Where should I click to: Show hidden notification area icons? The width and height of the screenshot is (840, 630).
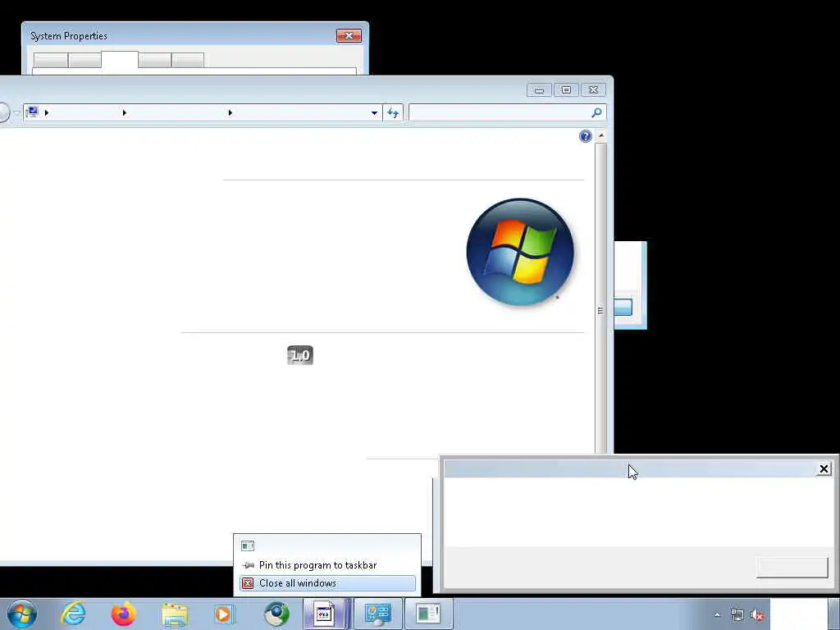pyautogui.click(x=717, y=615)
